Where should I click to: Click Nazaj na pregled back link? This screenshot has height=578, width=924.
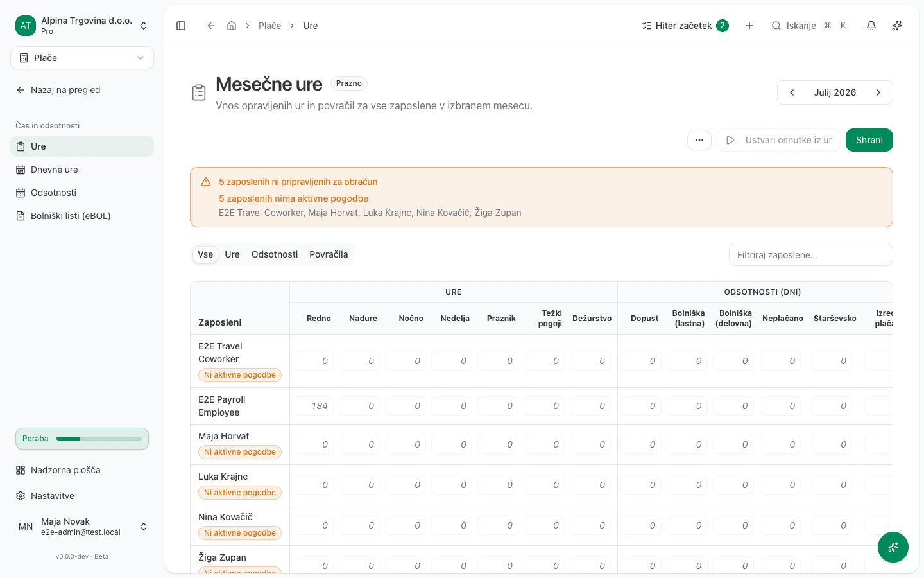[x=58, y=90]
